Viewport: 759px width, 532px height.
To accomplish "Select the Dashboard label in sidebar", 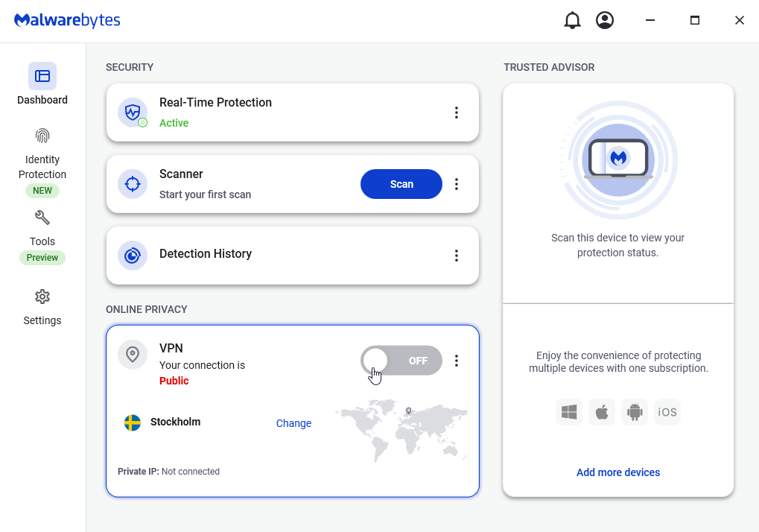I will tap(42, 100).
